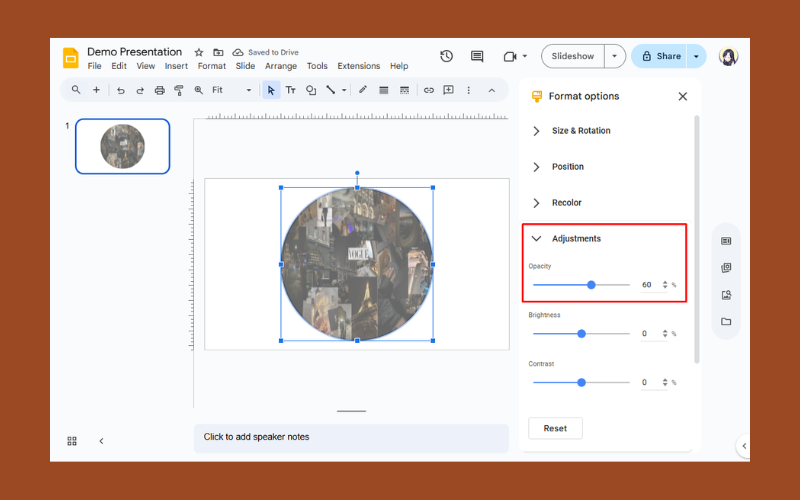Close the Format options panel
This screenshot has height=500, width=800.
pyautogui.click(x=683, y=96)
